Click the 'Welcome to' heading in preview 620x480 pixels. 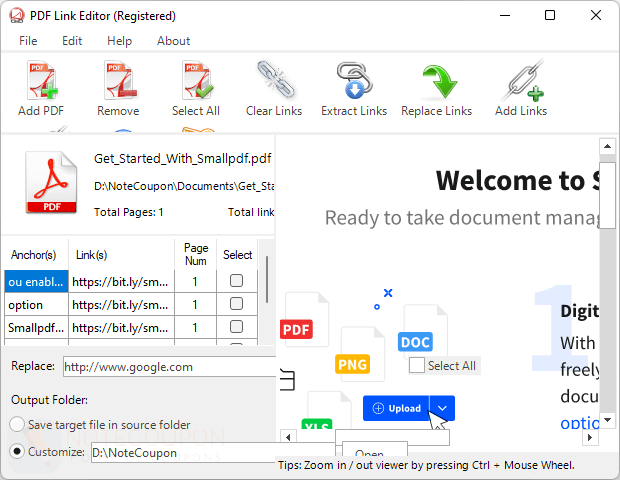coord(510,180)
